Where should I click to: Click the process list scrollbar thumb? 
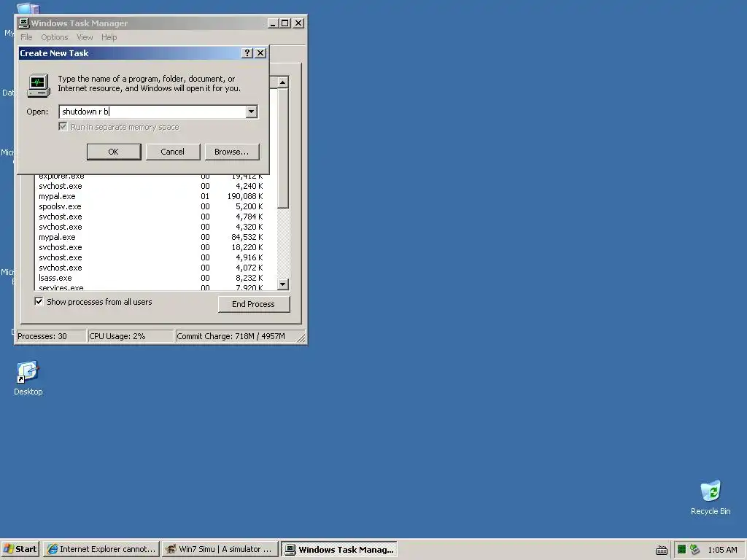(x=282, y=148)
